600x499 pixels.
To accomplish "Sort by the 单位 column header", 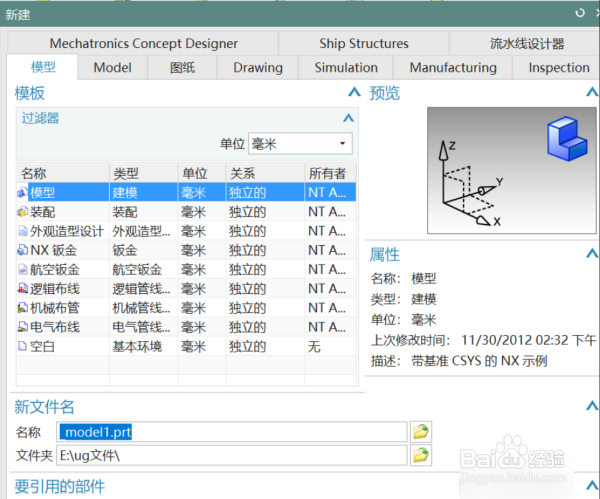I will (x=202, y=173).
